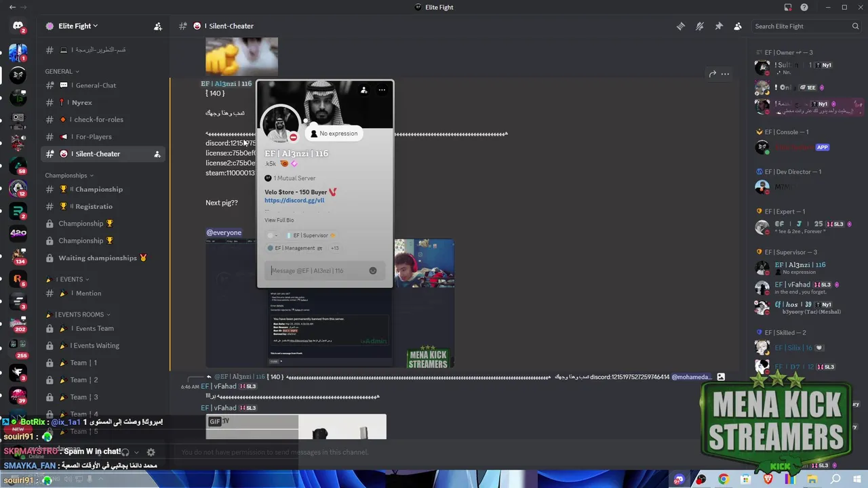Open the user settings gear icon
868x488 pixels.
[x=151, y=452]
